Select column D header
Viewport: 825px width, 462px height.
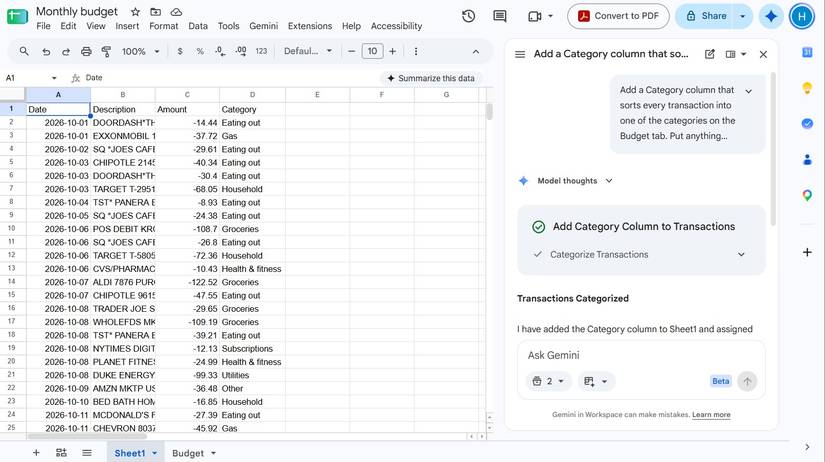pyautogui.click(x=253, y=95)
